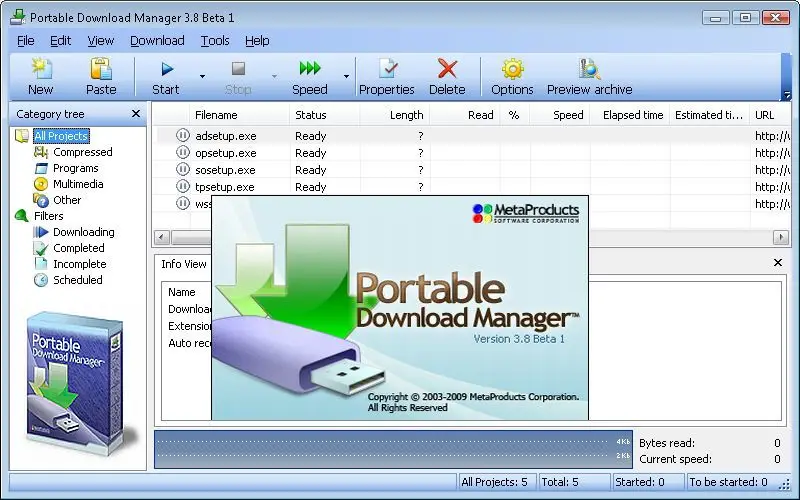The width and height of the screenshot is (800, 500).
Task: Select the Programs category
Action: click(76, 168)
